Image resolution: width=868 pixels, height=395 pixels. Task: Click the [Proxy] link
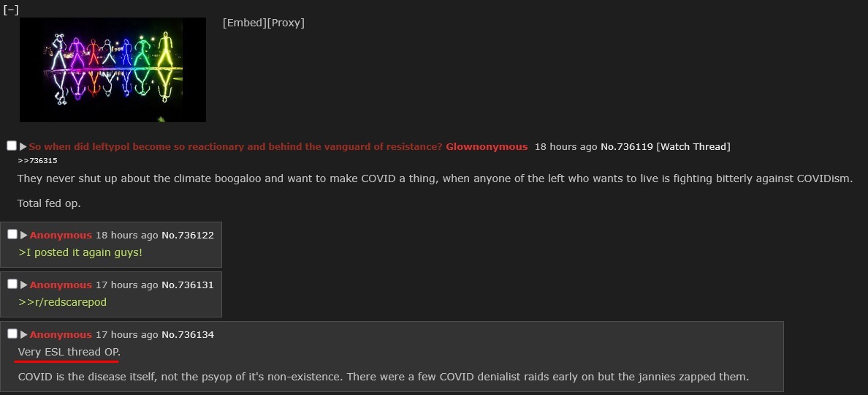click(286, 23)
